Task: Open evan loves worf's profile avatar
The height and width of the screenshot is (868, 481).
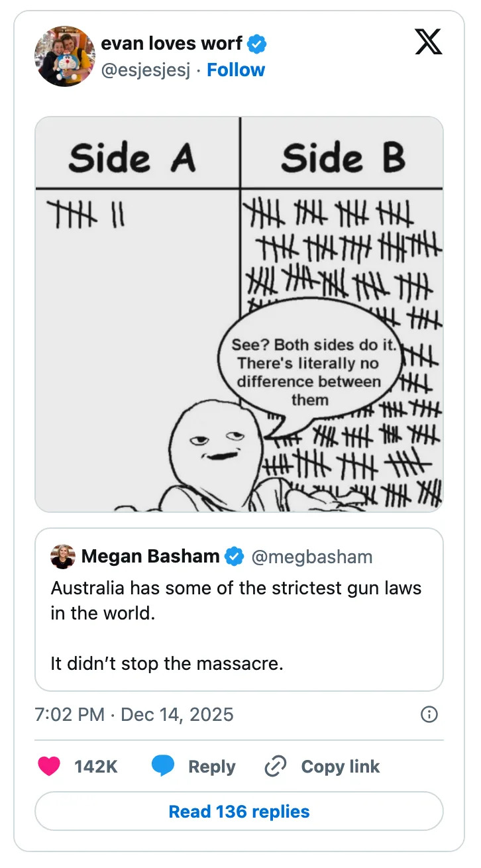Action: [x=65, y=56]
